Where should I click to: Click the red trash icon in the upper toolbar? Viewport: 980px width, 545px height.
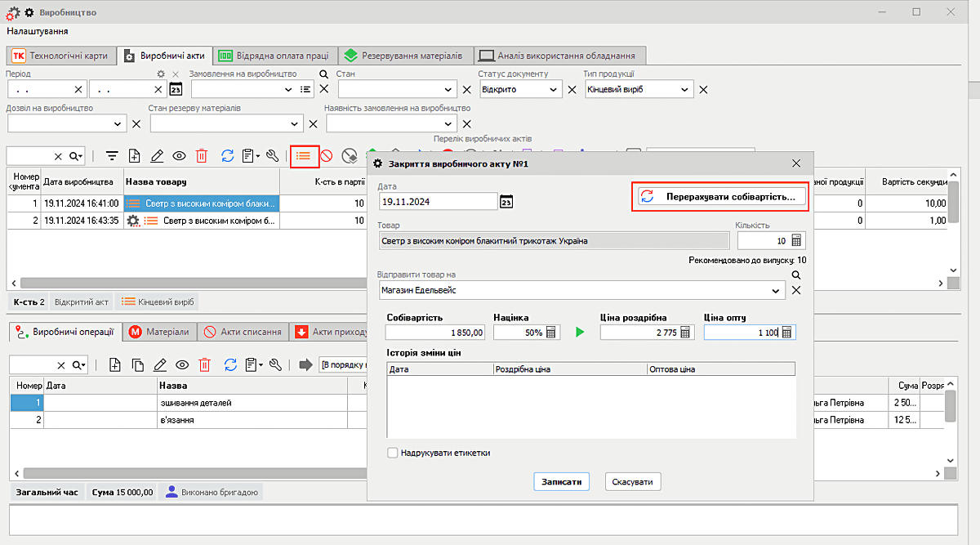(x=202, y=156)
